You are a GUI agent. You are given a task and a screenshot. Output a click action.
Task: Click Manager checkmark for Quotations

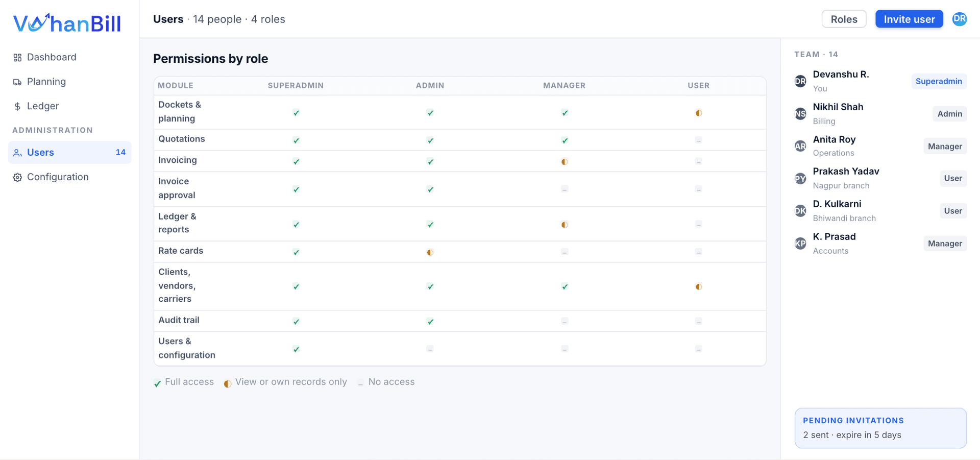(565, 140)
